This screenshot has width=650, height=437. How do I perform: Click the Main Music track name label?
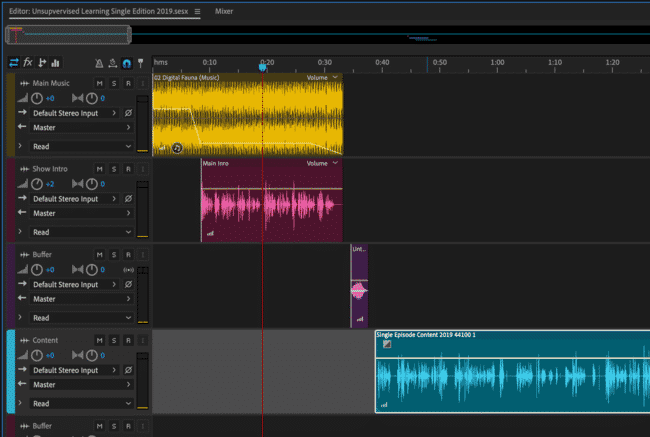click(x=51, y=83)
